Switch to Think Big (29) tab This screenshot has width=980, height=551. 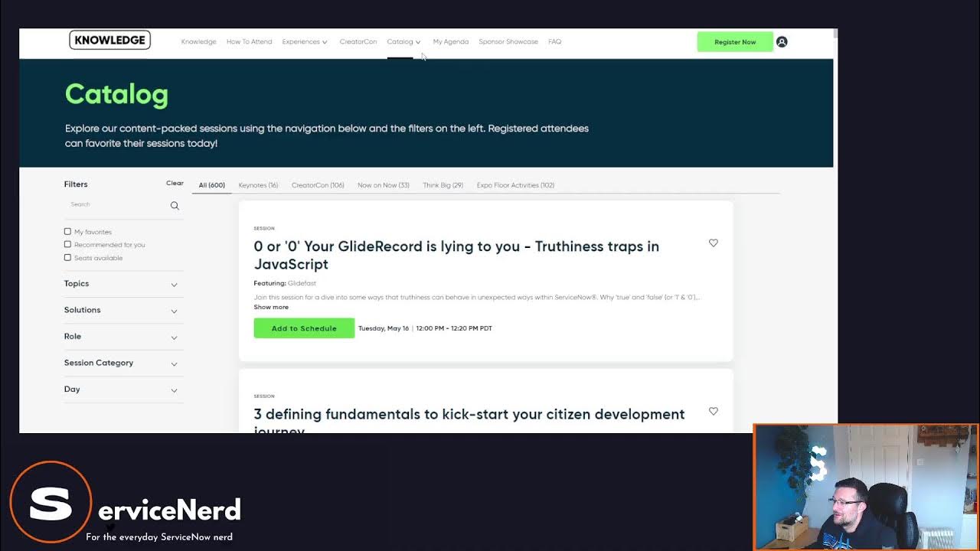[x=443, y=185]
